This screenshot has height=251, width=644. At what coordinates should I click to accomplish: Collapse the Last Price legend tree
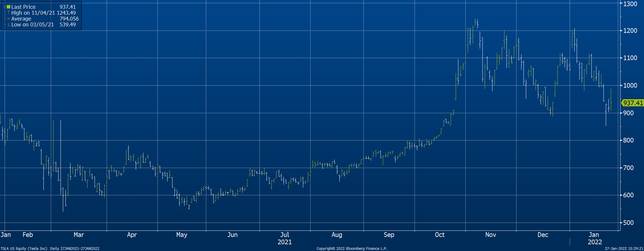pyautogui.click(x=5, y=7)
